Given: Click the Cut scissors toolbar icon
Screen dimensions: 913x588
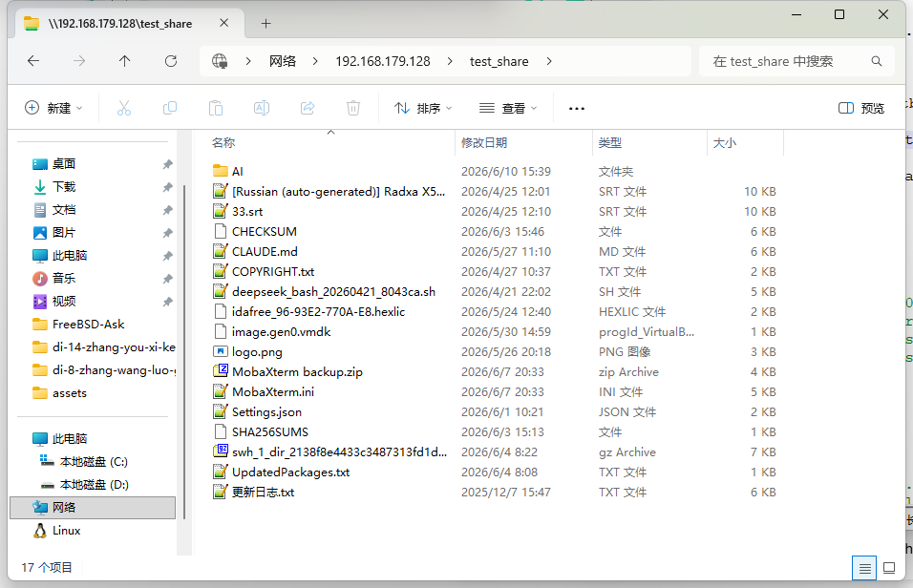Looking at the screenshot, I should pos(124,108).
